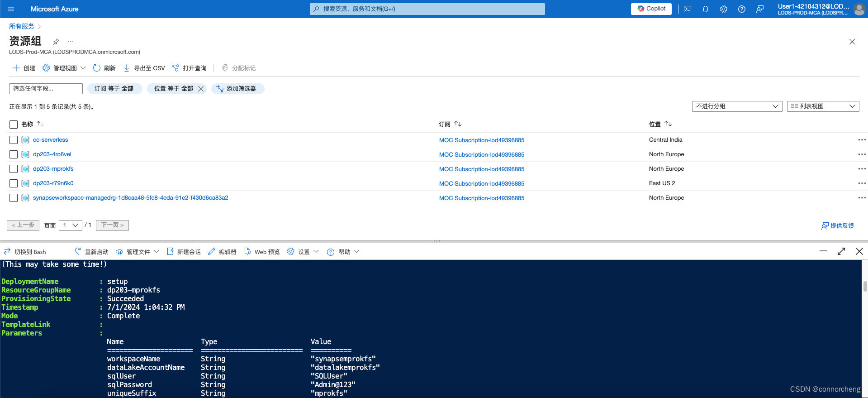This screenshot has width=868, height=398.
Task: Start a new Cloud Shell session
Action: [184, 252]
